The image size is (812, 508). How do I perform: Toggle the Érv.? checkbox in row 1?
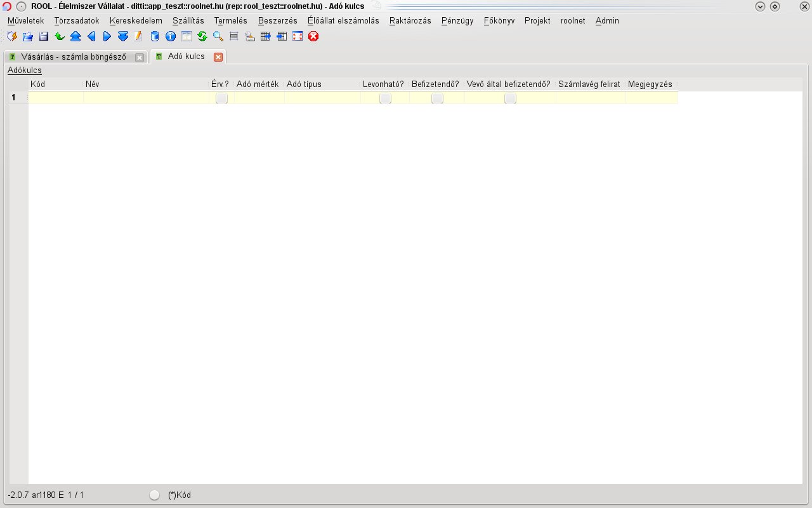(x=221, y=98)
